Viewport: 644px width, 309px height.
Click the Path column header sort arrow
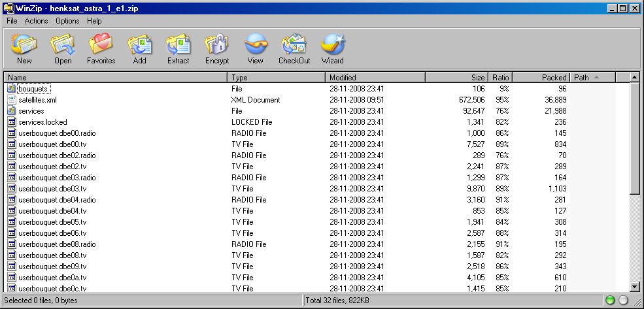(x=596, y=77)
